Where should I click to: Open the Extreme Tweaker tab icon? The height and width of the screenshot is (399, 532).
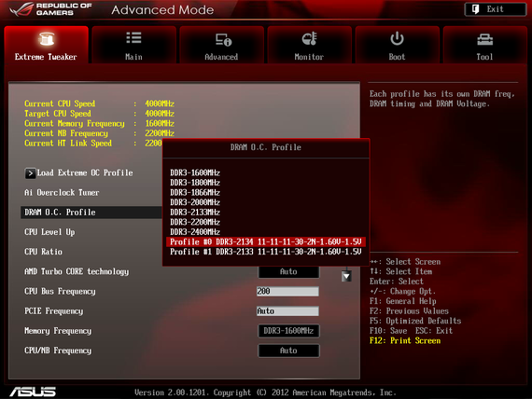[47, 38]
